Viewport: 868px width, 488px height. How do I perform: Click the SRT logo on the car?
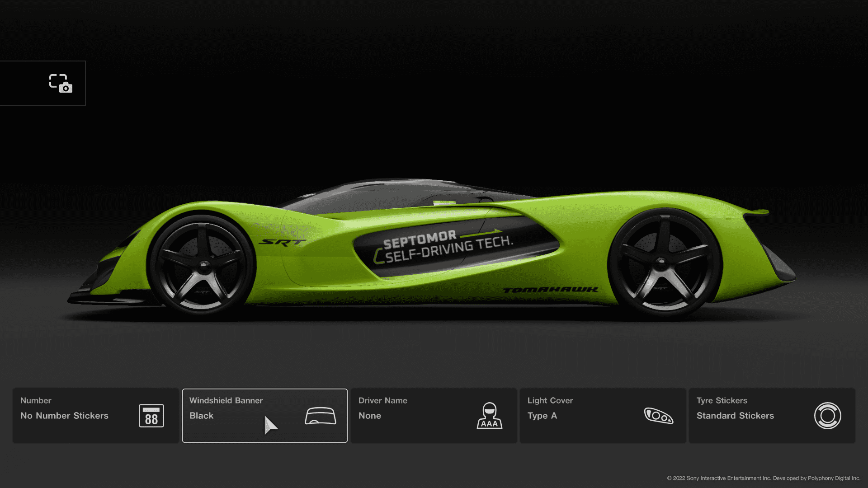[282, 243]
